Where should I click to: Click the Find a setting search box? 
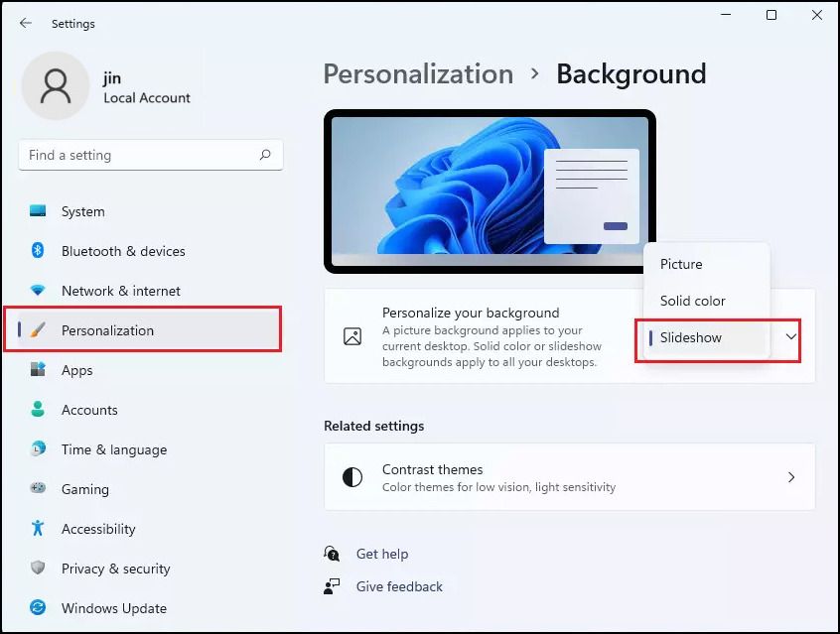[x=151, y=156]
